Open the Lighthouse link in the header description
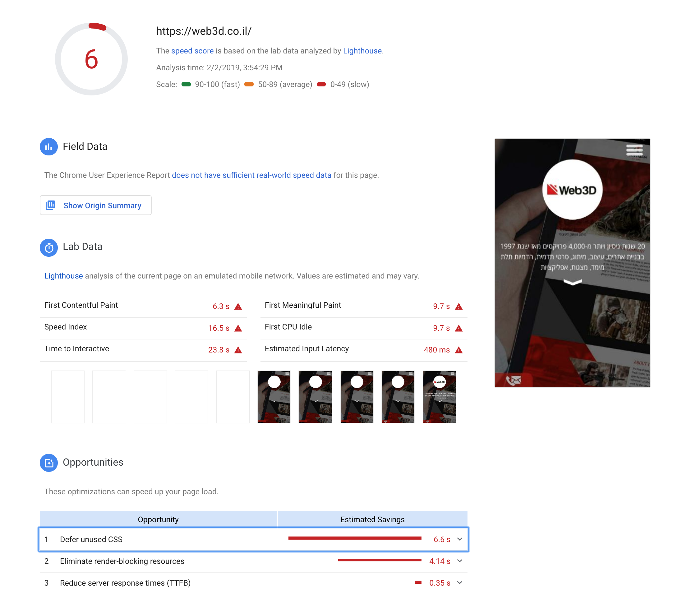The height and width of the screenshot is (608, 700). (x=362, y=51)
